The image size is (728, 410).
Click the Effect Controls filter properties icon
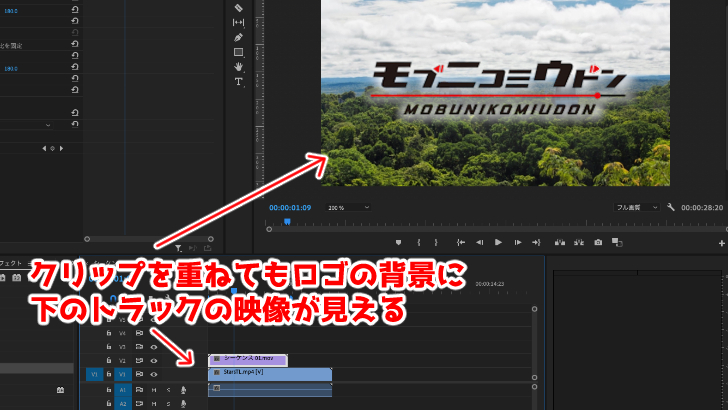click(178, 248)
